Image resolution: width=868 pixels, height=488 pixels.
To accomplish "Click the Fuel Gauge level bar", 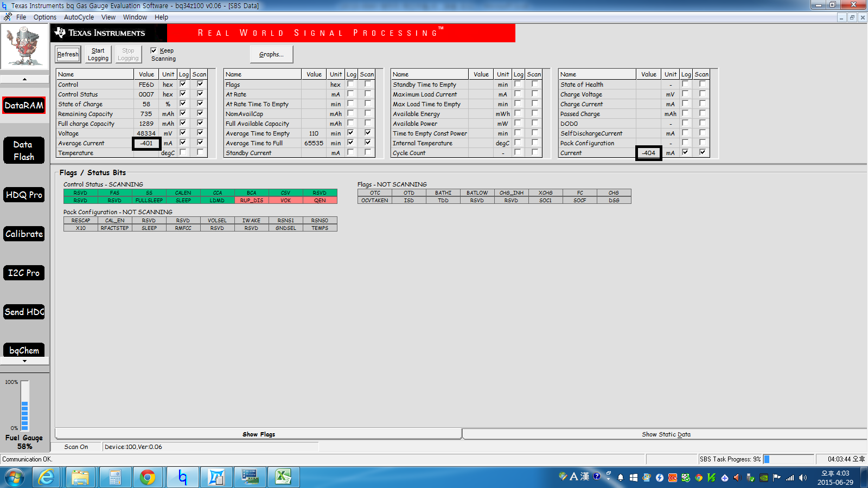I will [24, 406].
